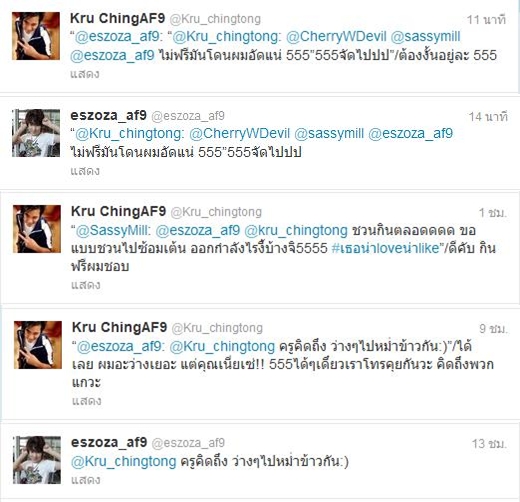Viewport: 520px width, 502px height.
Task: Open Kru ChingAF9 avatar in first tweet
Action: [x=36, y=36]
